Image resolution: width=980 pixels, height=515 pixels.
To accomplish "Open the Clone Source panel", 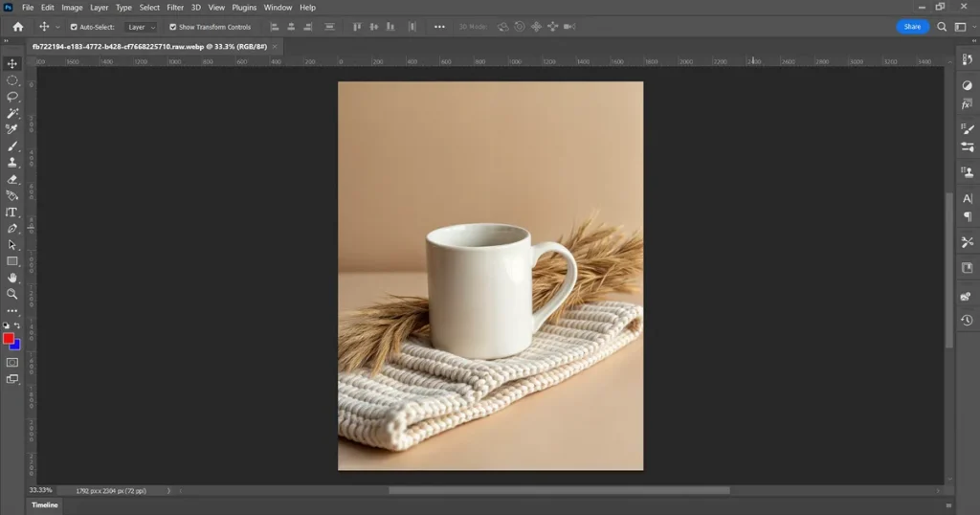I will pyautogui.click(x=967, y=172).
